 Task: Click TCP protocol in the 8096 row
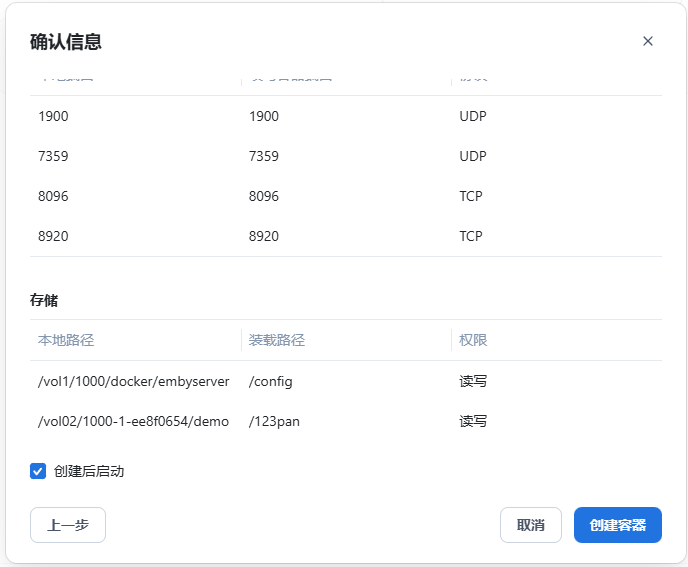point(471,196)
